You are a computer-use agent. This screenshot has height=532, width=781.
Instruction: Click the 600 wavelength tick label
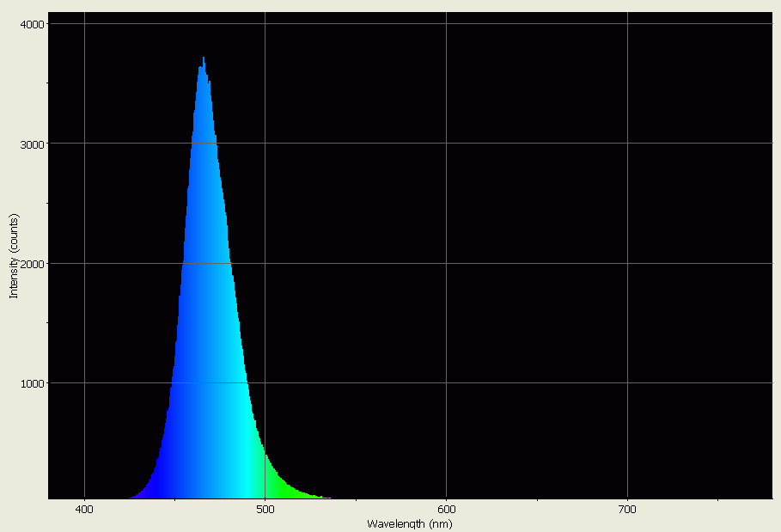[445, 510]
